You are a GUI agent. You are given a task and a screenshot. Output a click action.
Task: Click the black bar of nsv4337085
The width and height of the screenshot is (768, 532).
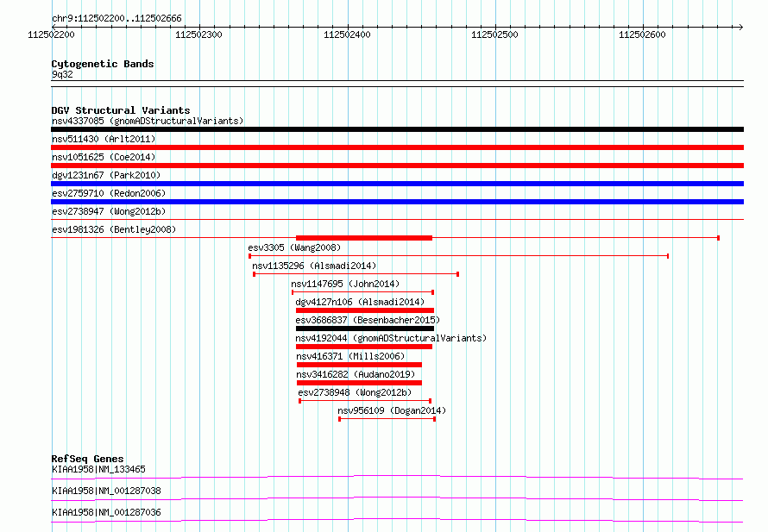tap(397, 129)
